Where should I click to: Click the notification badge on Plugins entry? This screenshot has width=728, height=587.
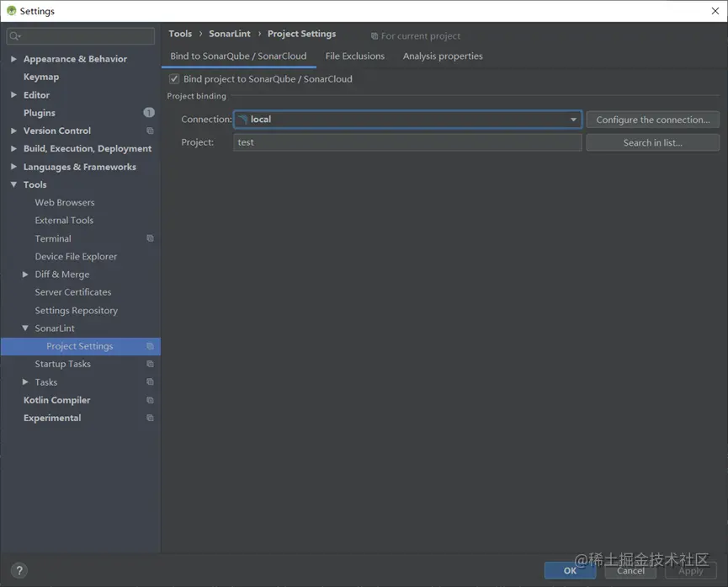(149, 112)
